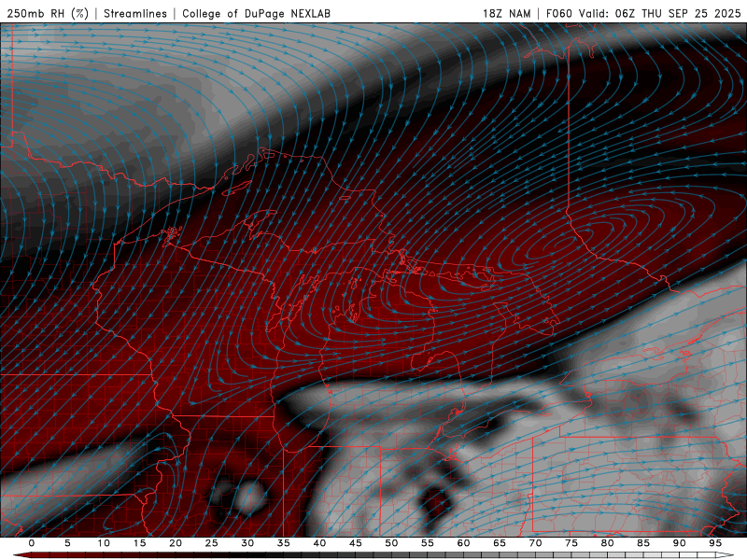Click the colorbar value label '20'
This screenshot has height=560, width=747.
pos(176,543)
